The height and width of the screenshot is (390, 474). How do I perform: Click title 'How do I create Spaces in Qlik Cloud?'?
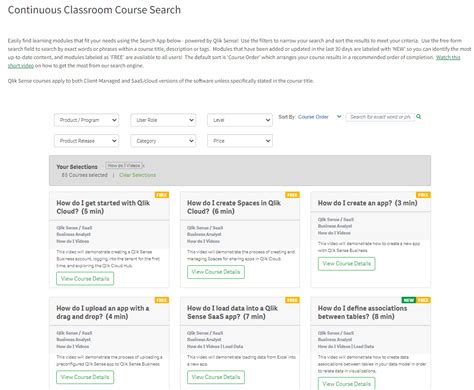tap(234, 207)
